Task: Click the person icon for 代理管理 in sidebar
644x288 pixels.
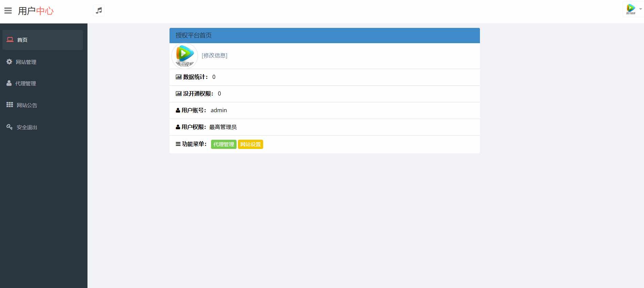Action: click(9, 83)
